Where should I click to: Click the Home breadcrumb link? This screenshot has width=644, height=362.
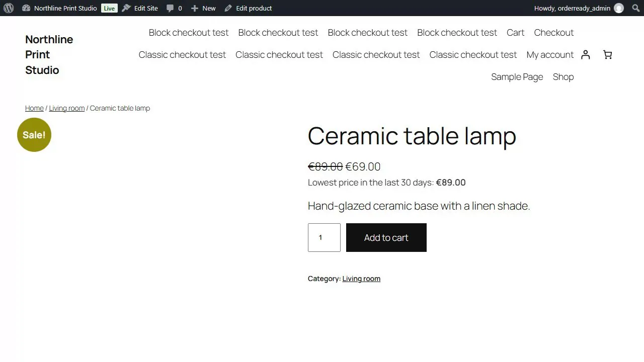point(34,108)
